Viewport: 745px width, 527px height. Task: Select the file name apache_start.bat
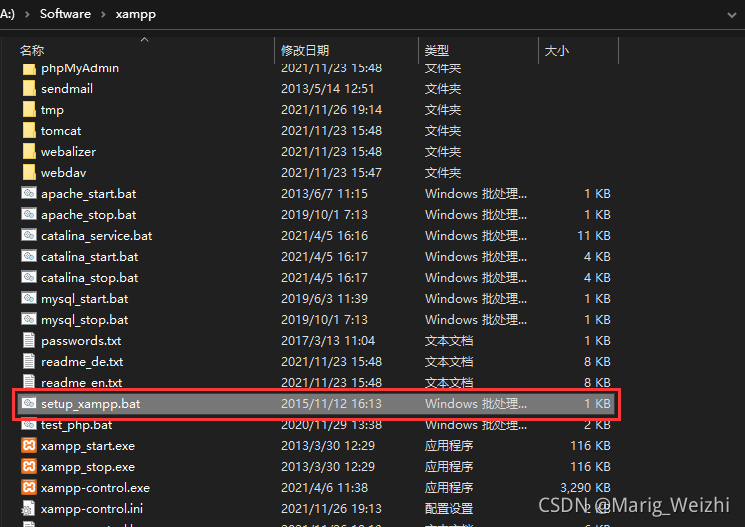pos(88,194)
